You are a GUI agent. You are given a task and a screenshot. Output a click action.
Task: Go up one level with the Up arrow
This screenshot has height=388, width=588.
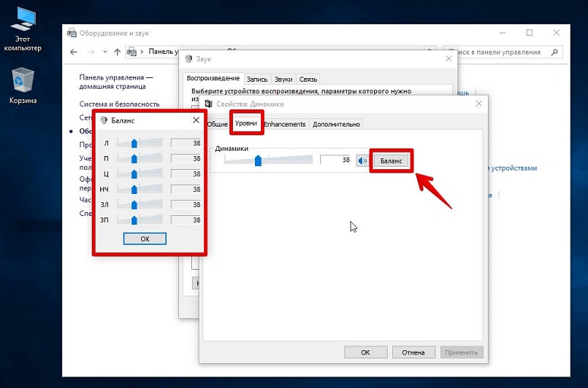(x=118, y=52)
